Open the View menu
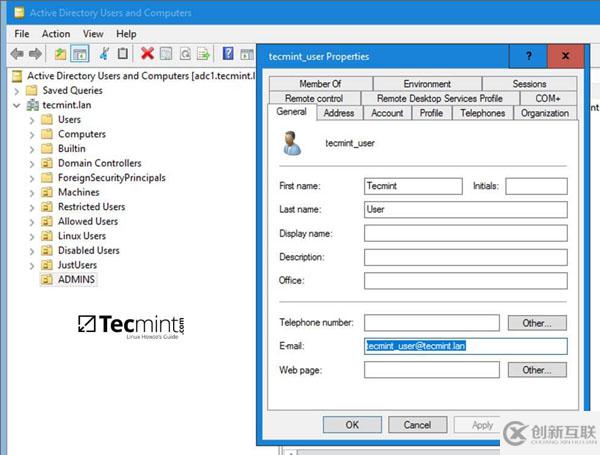 93,34
